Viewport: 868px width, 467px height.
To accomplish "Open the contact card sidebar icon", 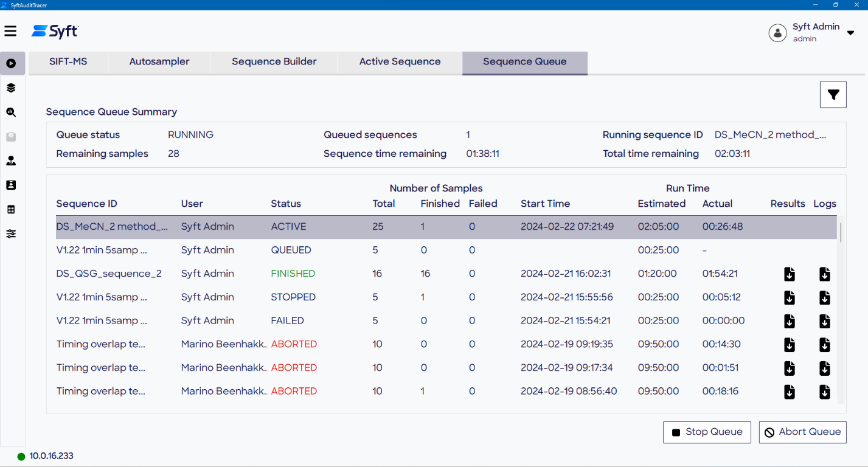I will tap(11, 185).
